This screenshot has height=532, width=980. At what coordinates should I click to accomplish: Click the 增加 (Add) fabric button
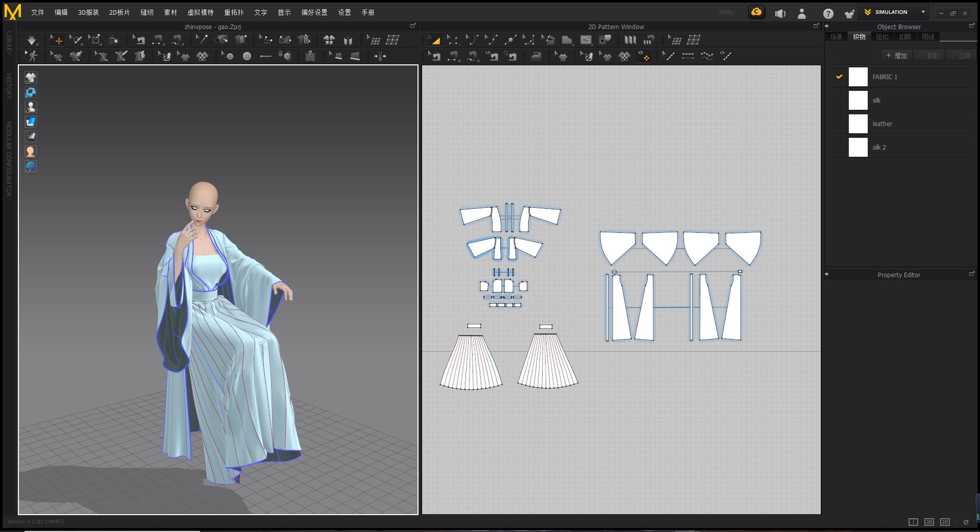click(x=896, y=56)
